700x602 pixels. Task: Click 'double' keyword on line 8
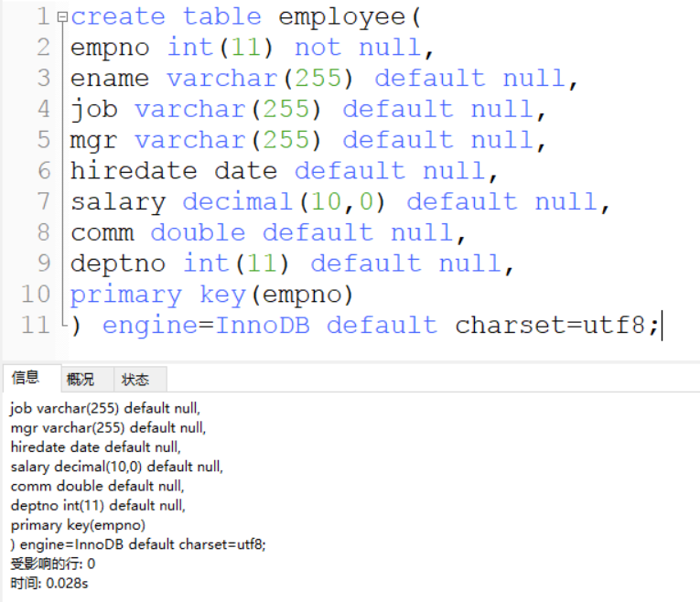pos(198,232)
